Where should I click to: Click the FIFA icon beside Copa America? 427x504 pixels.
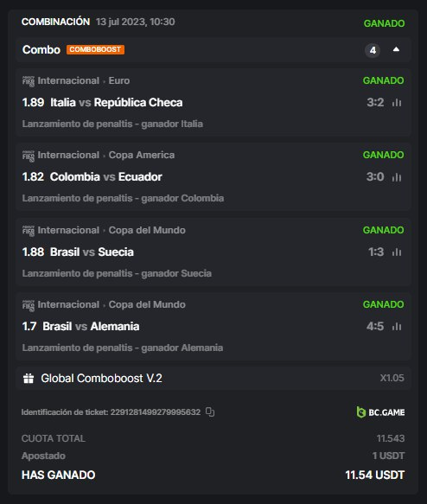29,156
